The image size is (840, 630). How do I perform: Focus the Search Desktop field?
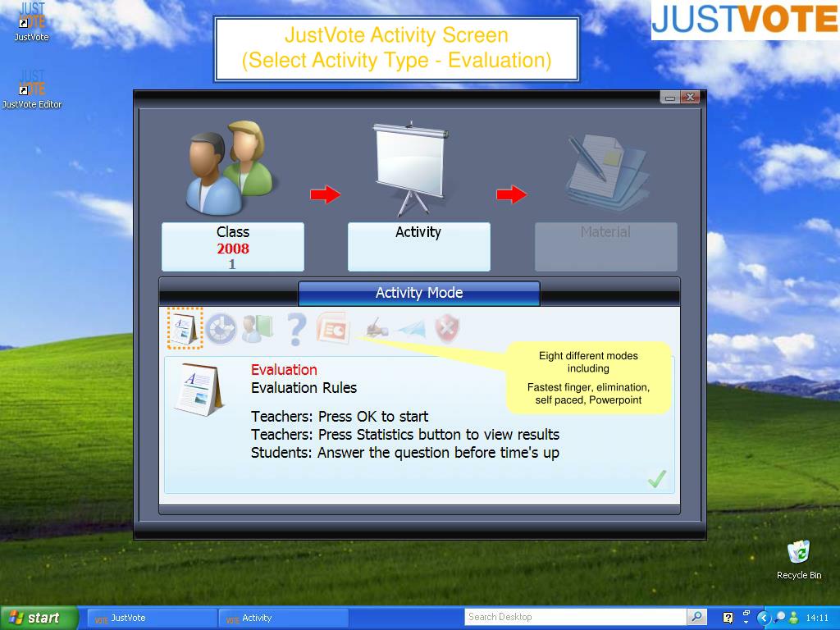tap(575, 617)
